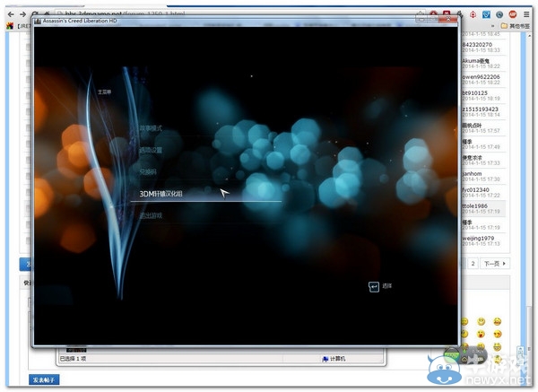This screenshot has width=538, height=392.
Task: Click the timestamp 2014-1-15 17:13
Action: tap(481, 244)
